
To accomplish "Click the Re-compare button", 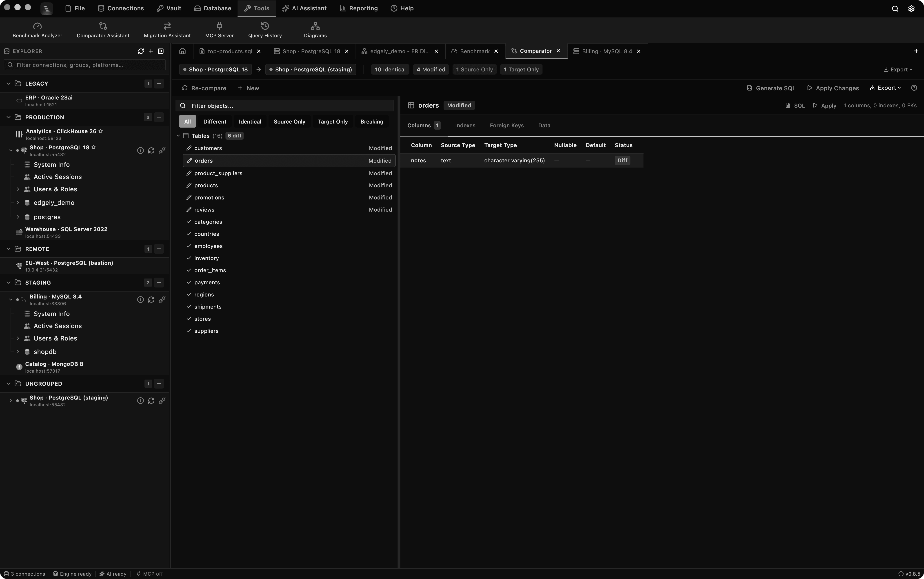I will [204, 88].
